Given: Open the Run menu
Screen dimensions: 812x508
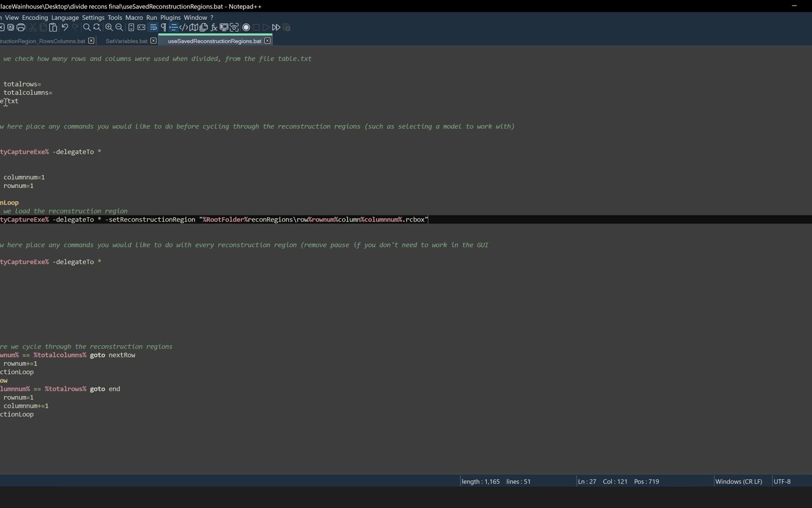Looking at the screenshot, I should tap(151, 17).
